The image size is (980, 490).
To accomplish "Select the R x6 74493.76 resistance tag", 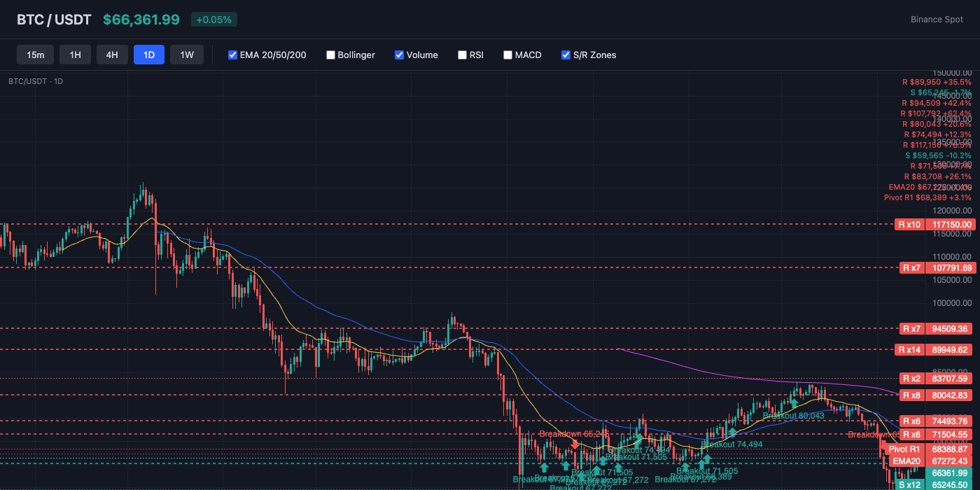I will pyautogui.click(x=935, y=421).
